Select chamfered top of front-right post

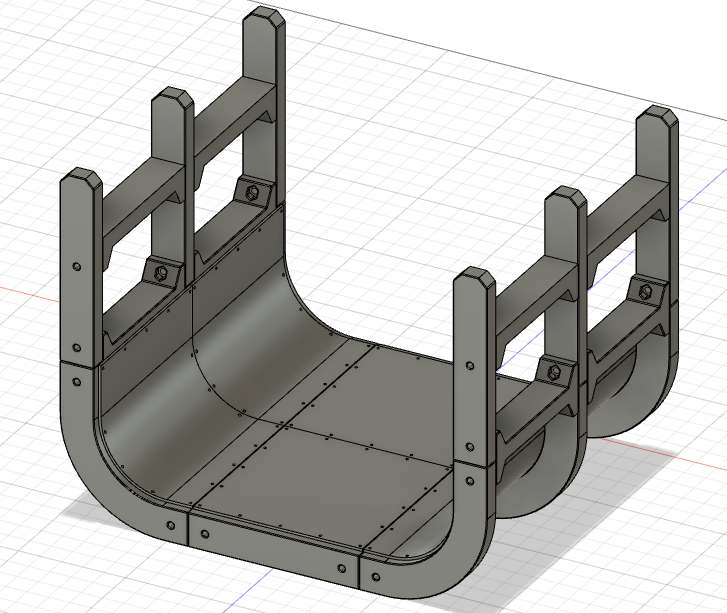474,278
